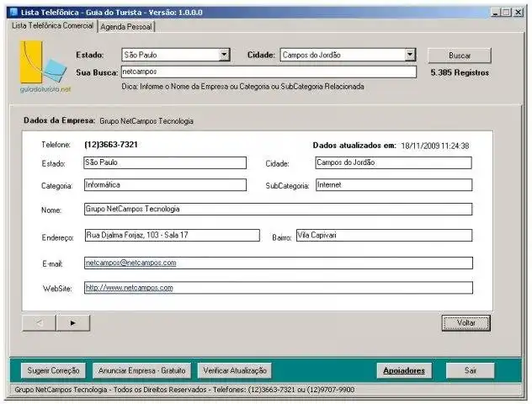Click the Estado detail field São Paulo
Image resolution: width=532 pixels, height=404 pixels.
pos(165,162)
